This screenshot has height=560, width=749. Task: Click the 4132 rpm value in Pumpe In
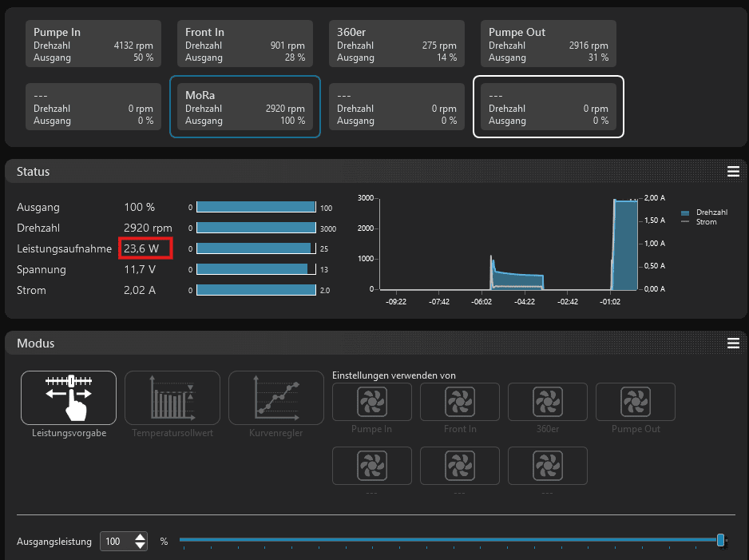[133, 46]
